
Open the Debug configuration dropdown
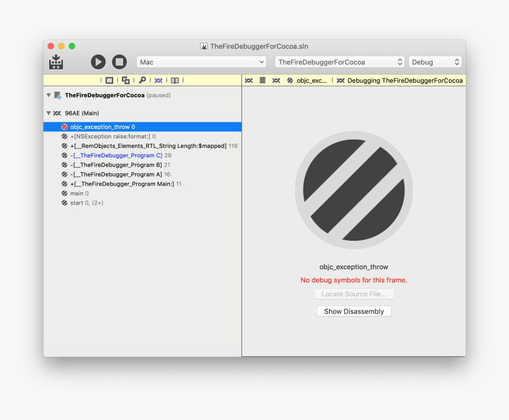click(435, 62)
